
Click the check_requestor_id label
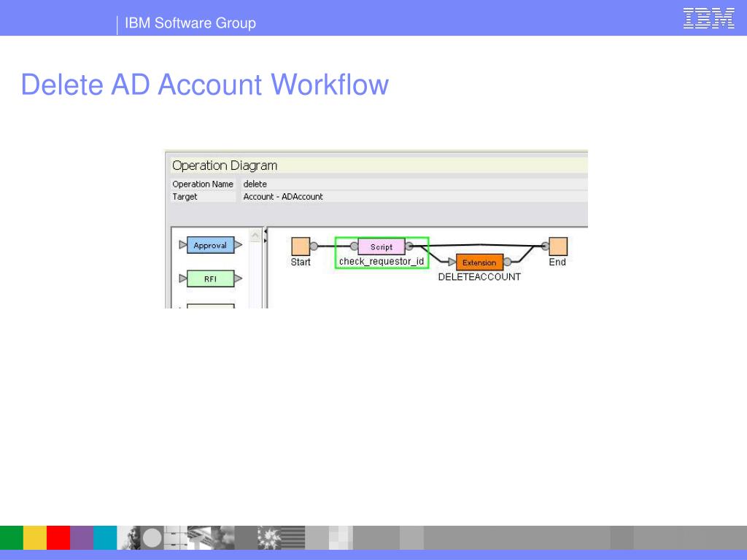(x=381, y=262)
